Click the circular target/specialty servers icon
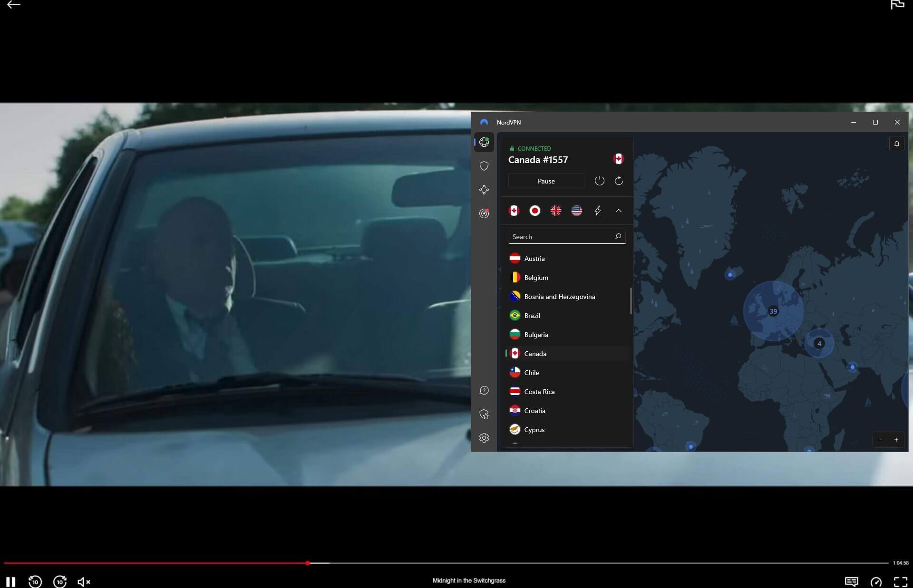 coord(484,213)
